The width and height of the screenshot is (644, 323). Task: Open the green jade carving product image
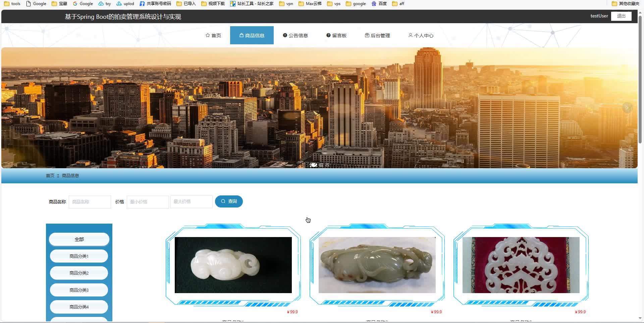click(x=377, y=265)
